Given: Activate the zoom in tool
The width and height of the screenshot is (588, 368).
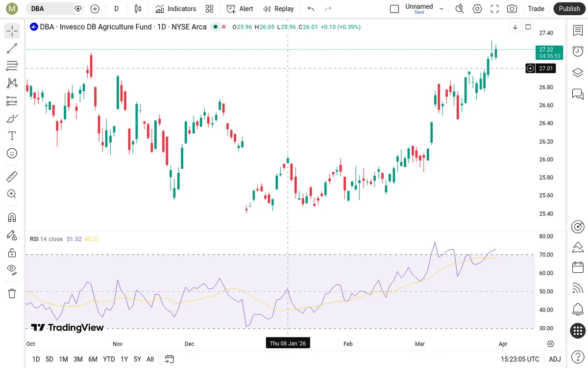Looking at the screenshot, I should click(x=12, y=194).
